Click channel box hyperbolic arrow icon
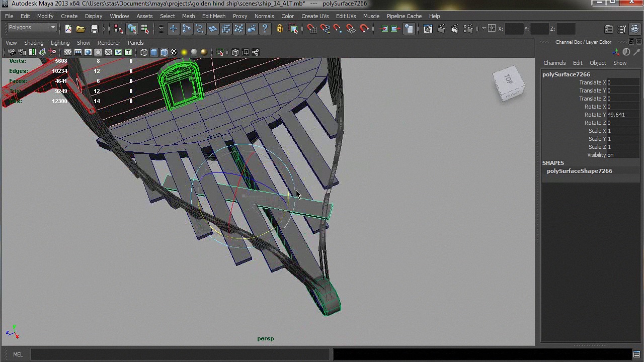 click(x=636, y=52)
